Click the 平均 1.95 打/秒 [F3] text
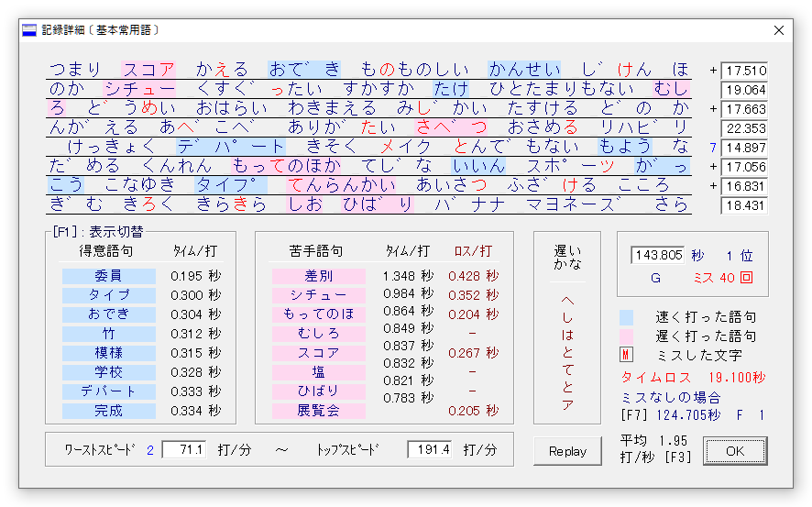This screenshot has width=812, height=507. click(655, 449)
